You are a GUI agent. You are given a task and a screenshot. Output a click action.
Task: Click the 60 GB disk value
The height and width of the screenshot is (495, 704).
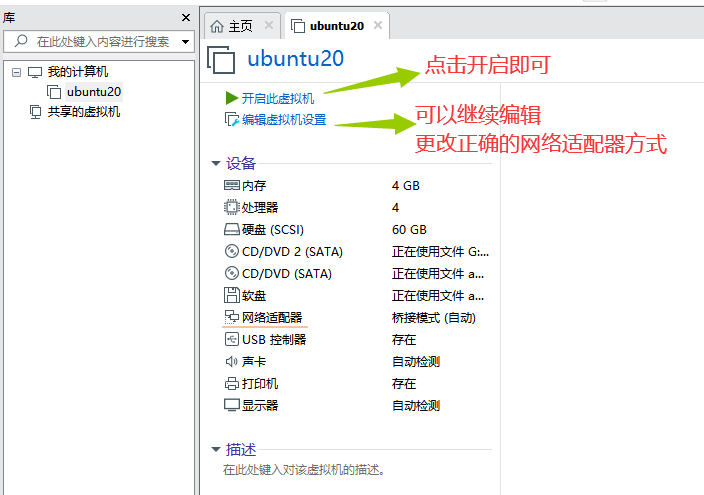click(x=409, y=230)
